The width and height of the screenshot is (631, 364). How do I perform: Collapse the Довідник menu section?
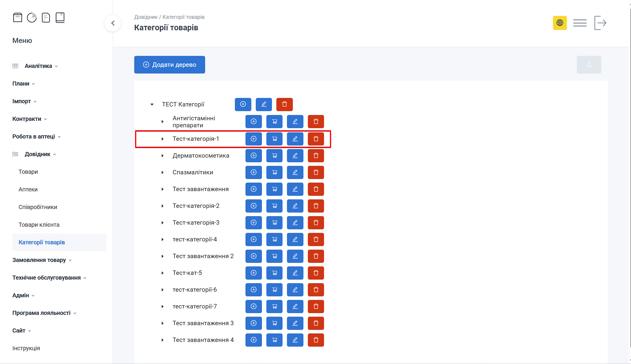pos(38,154)
